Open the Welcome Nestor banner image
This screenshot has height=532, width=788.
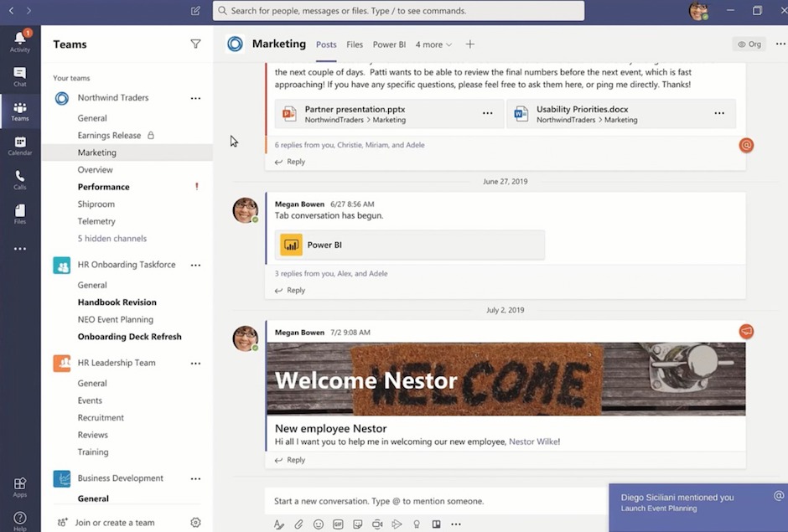click(506, 379)
